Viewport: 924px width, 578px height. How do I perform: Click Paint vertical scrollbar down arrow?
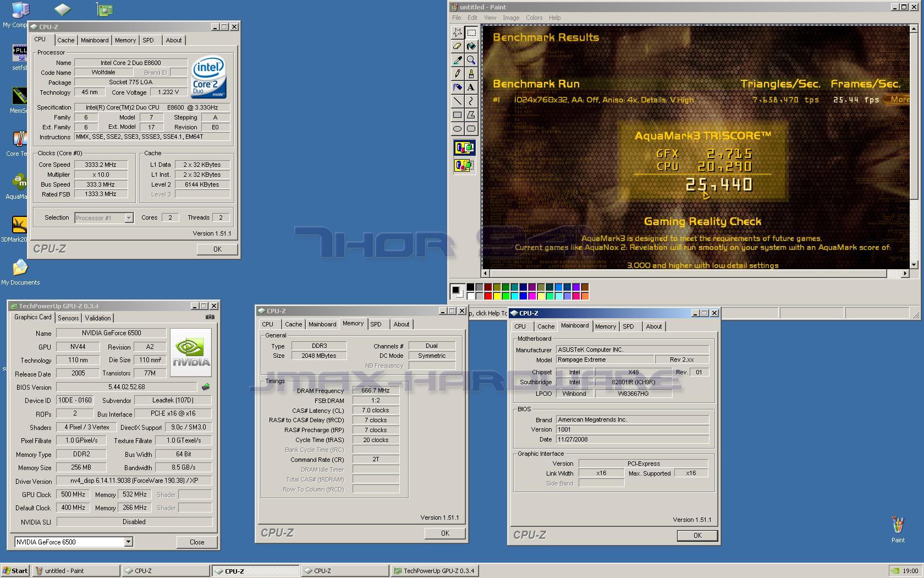click(914, 265)
